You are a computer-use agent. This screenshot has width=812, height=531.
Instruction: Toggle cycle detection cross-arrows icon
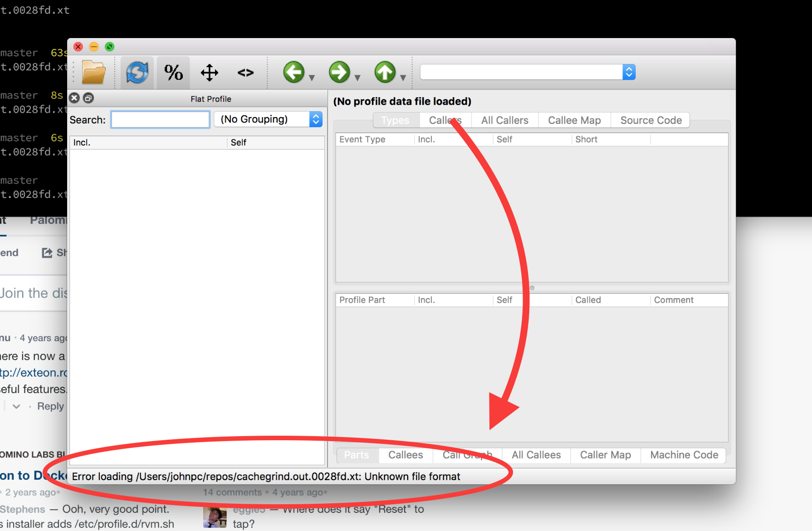point(210,72)
